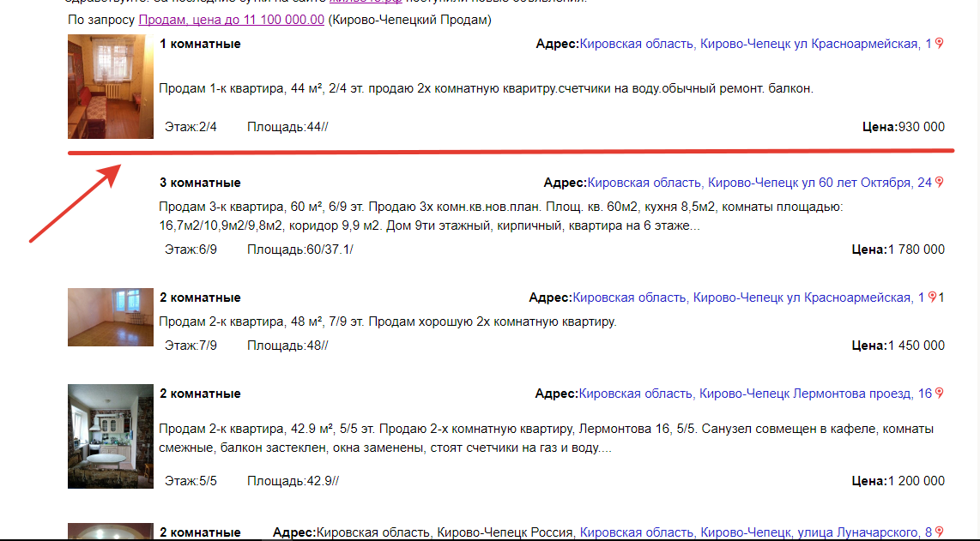The height and width of the screenshot is (541, 980).
Task: Click the '1 комнатные' listing title
Action: tap(200, 44)
